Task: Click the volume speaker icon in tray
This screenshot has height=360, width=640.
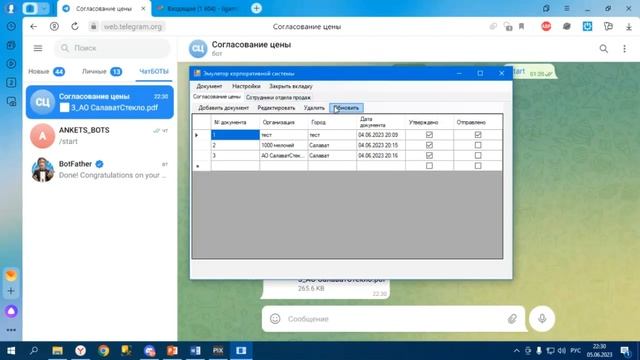Action: point(562,351)
